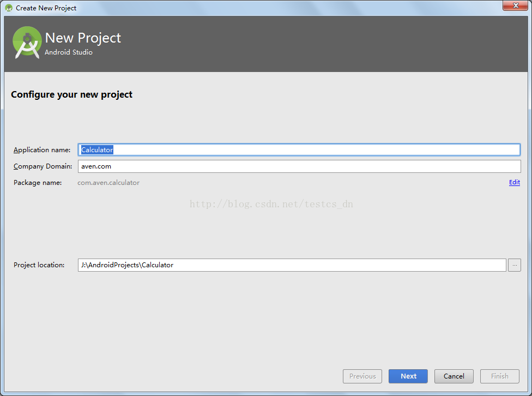Click the 'Project location:' label
The image size is (532, 396).
pos(39,265)
